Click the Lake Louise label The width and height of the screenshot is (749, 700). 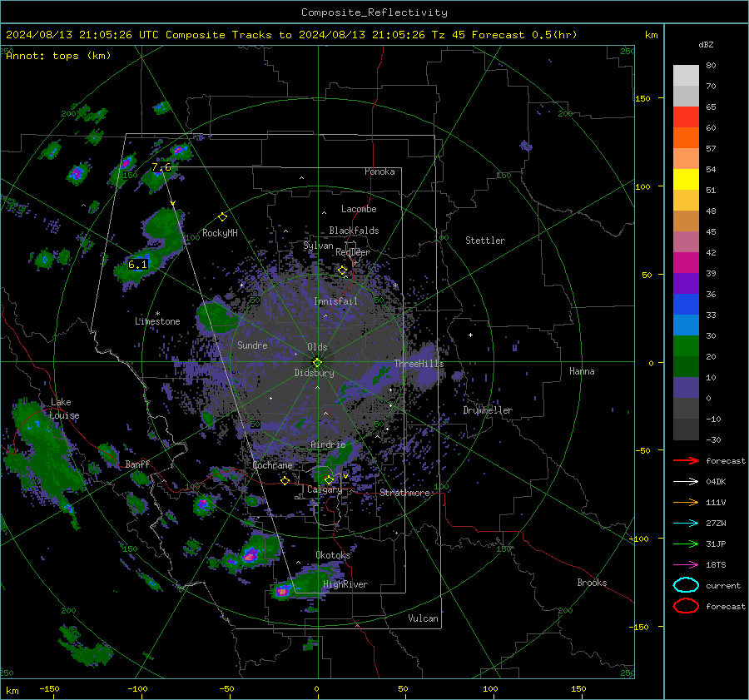pyautogui.click(x=65, y=409)
